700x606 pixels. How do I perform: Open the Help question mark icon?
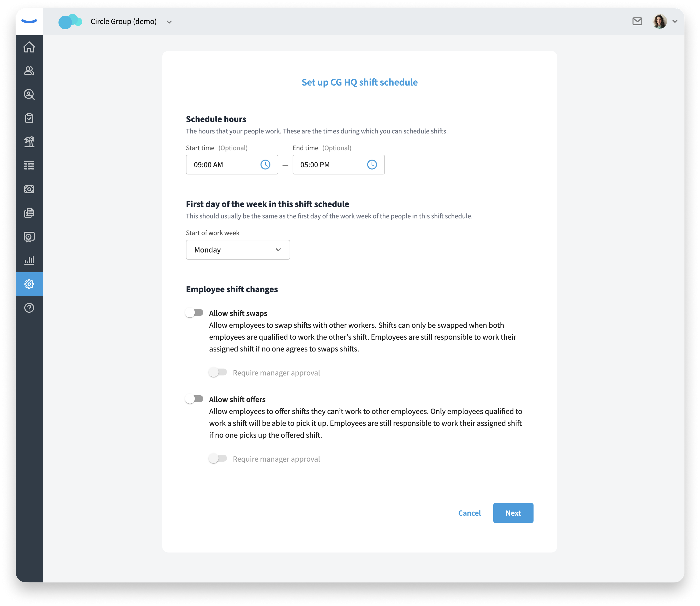[29, 308]
